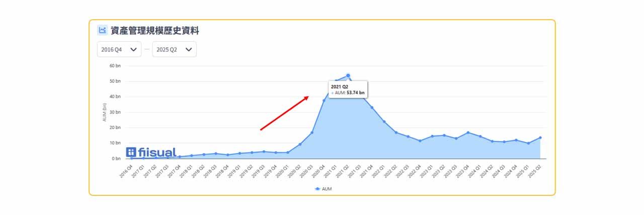The image size is (644, 215).
Task: Select the 2020 Q4 data point on the line
Action: (324, 101)
